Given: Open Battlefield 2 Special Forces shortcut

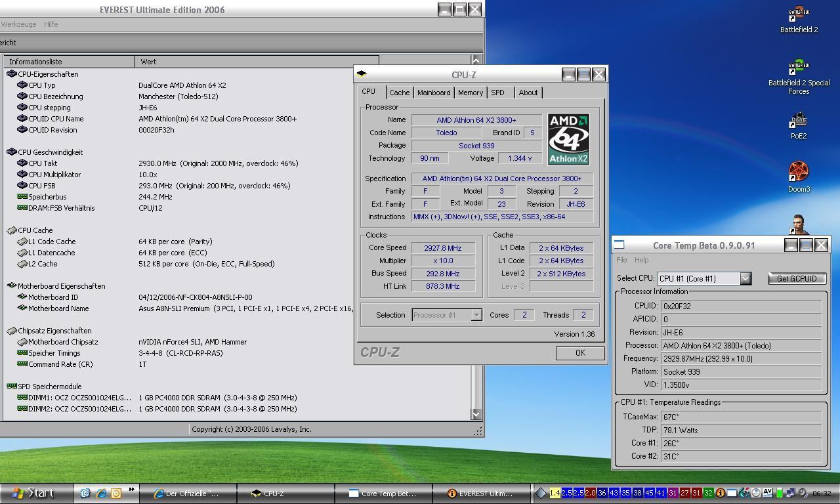Looking at the screenshot, I should (x=799, y=77).
